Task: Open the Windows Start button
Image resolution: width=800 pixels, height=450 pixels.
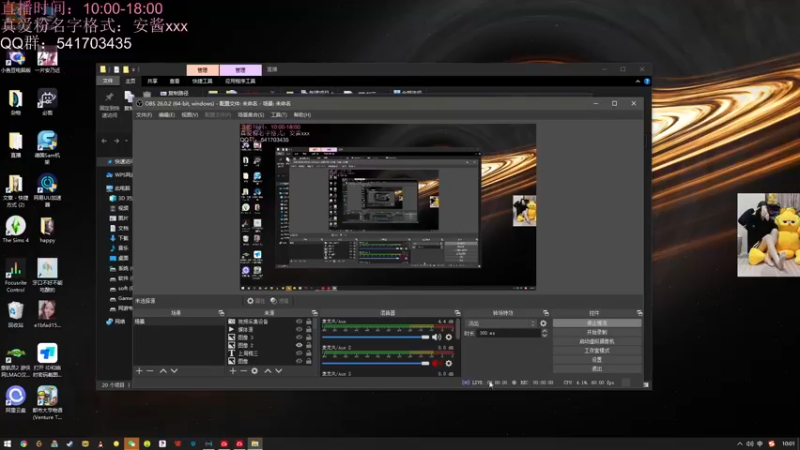Action: [x=7, y=444]
